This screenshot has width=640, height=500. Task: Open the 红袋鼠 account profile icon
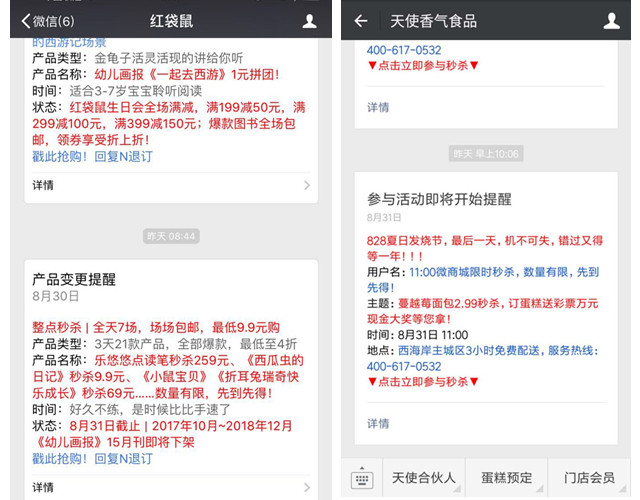click(x=309, y=21)
